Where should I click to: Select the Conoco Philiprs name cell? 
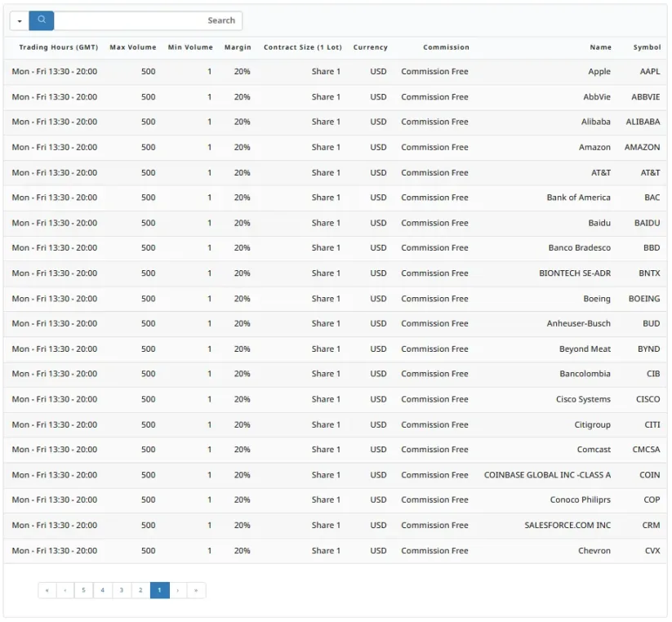pyautogui.click(x=581, y=500)
